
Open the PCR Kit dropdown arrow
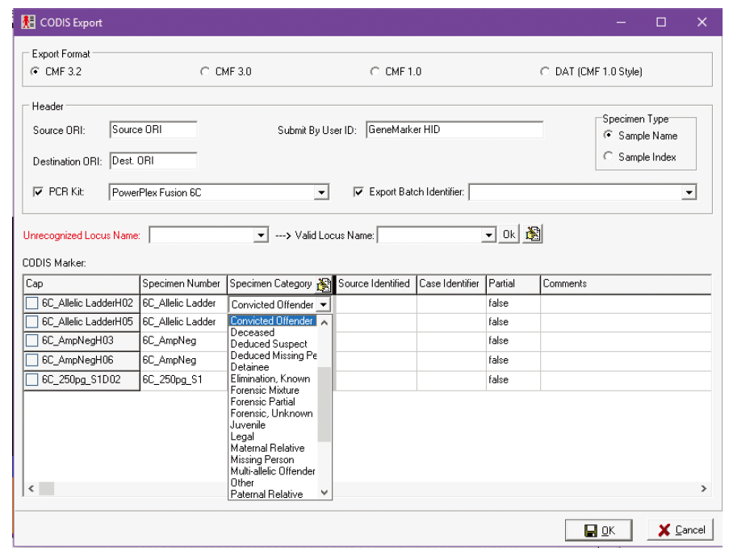(321, 192)
